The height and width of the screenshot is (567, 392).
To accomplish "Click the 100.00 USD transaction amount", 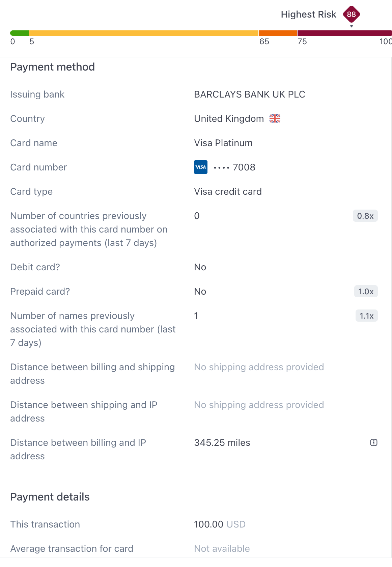I will [220, 524].
